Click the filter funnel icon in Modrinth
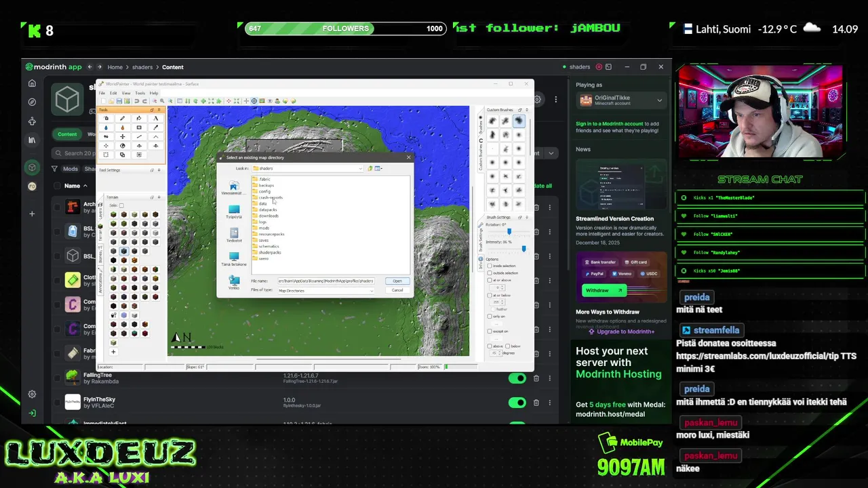This screenshot has height=488, width=868. 55,169
